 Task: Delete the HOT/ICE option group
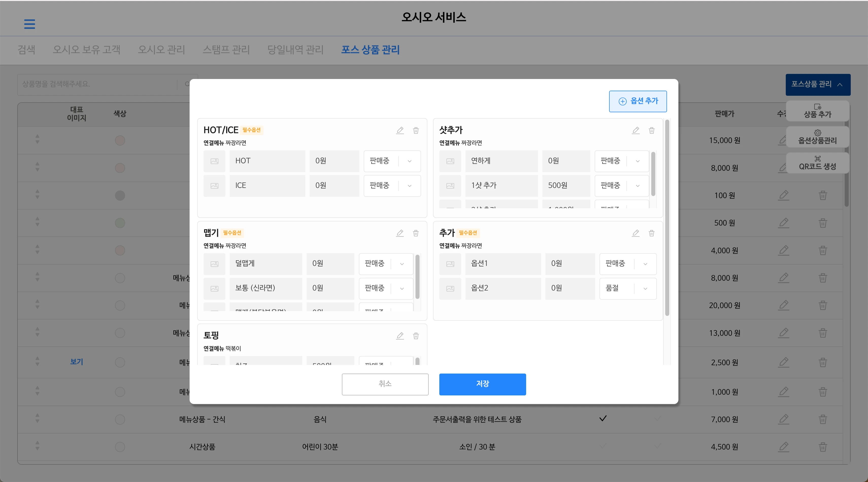click(416, 130)
